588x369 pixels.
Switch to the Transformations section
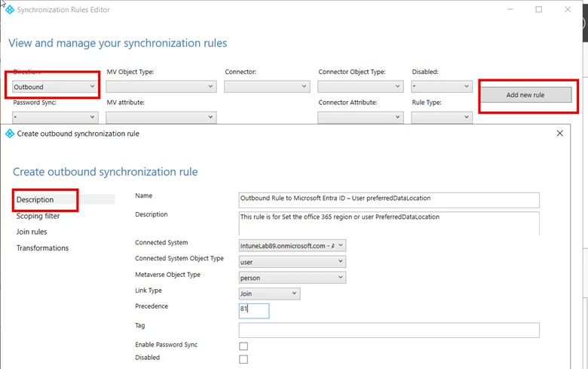pos(42,248)
